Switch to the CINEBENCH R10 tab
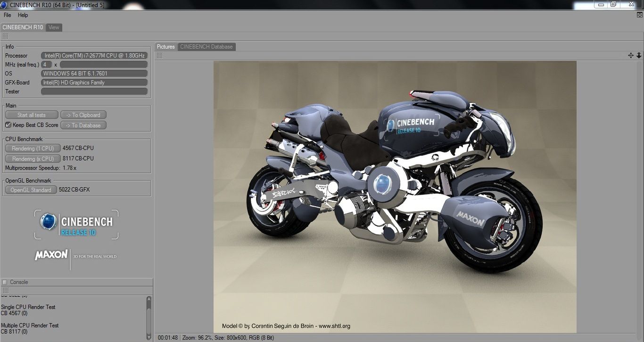The width and height of the screenshot is (644, 342). tap(23, 27)
